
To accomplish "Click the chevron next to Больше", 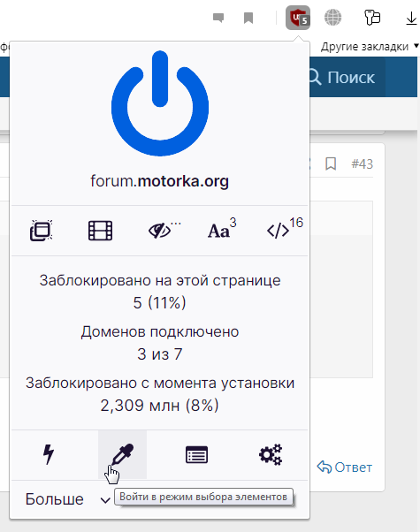I will (105, 500).
